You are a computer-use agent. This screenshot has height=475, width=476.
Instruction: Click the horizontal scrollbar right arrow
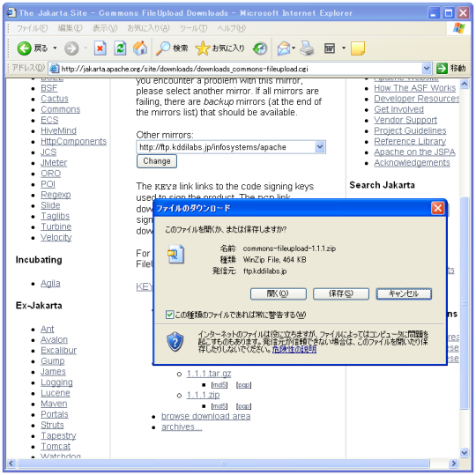pyautogui.click(x=454, y=464)
